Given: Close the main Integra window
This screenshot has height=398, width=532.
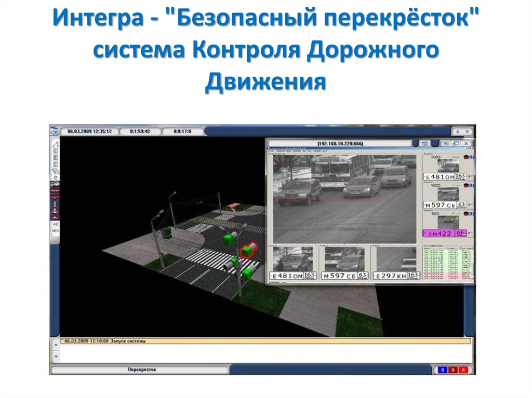Looking at the screenshot, I should click(x=467, y=131).
